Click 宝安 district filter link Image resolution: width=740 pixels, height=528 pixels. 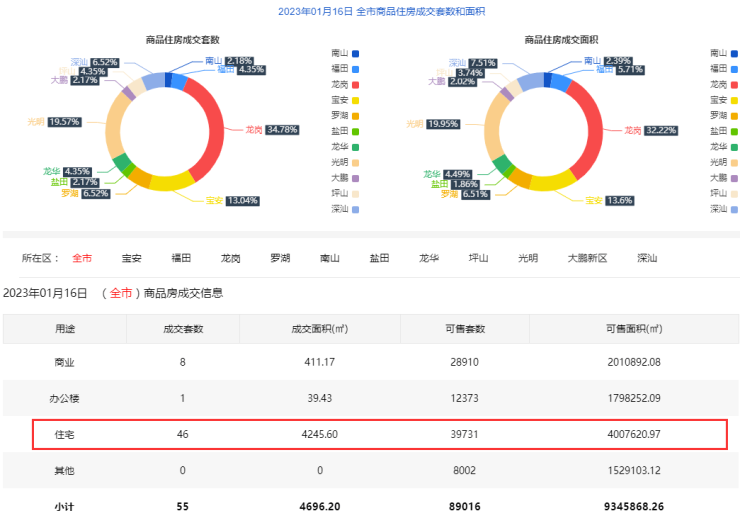tap(131, 258)
